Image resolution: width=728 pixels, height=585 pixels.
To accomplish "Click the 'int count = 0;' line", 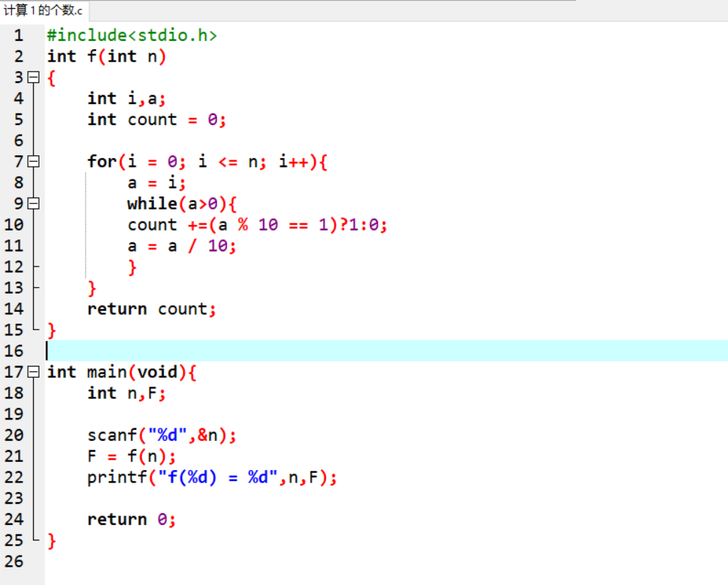I will click(x=157, y=120).
